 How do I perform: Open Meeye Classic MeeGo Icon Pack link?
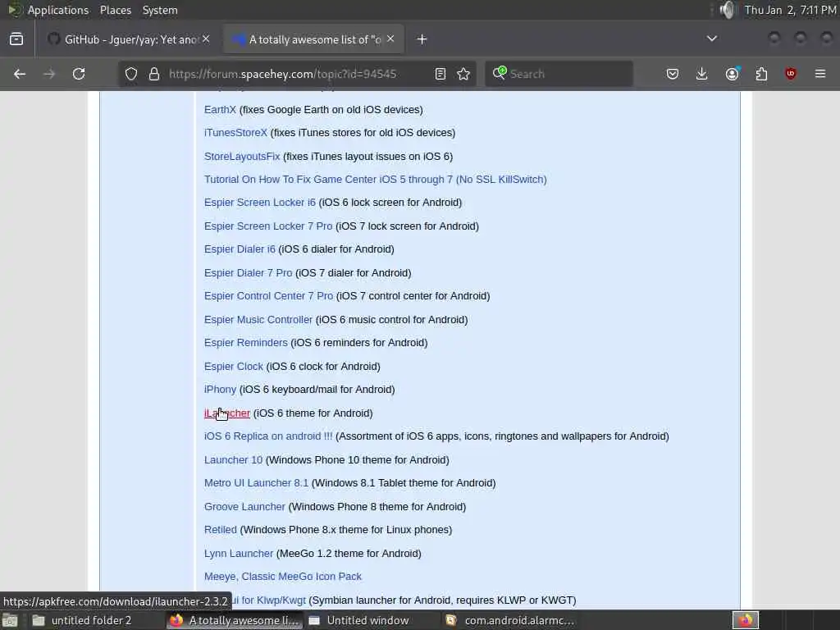(x=282, y=577)
